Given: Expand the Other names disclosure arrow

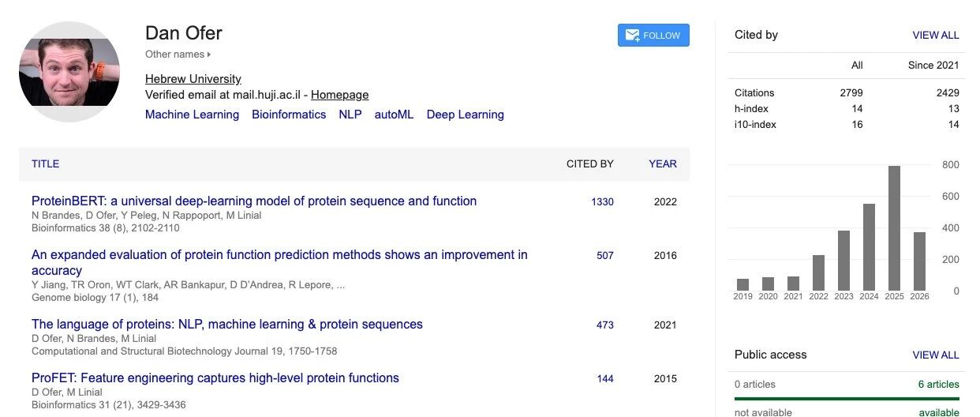Looking at the screenshot, I should click(209, 54).
